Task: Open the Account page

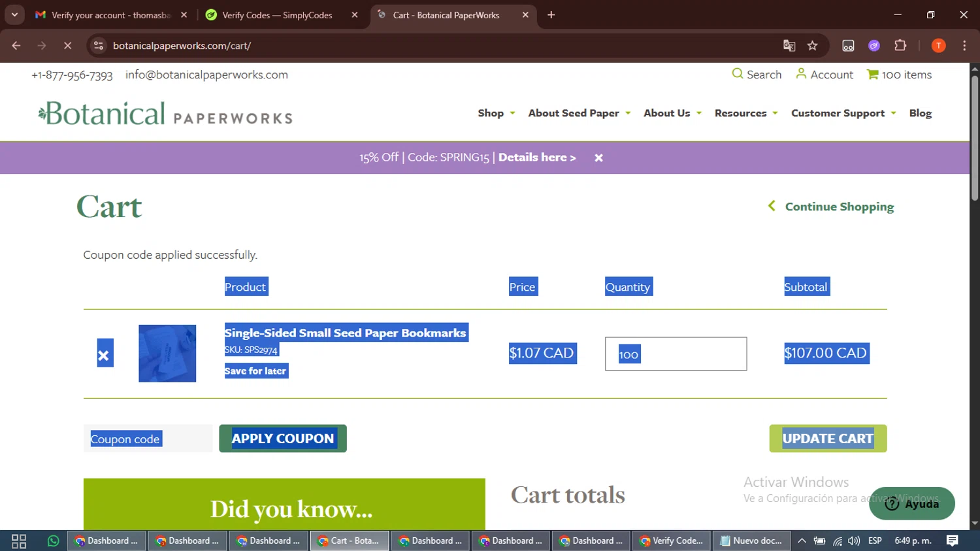Action: click(825, 75)
